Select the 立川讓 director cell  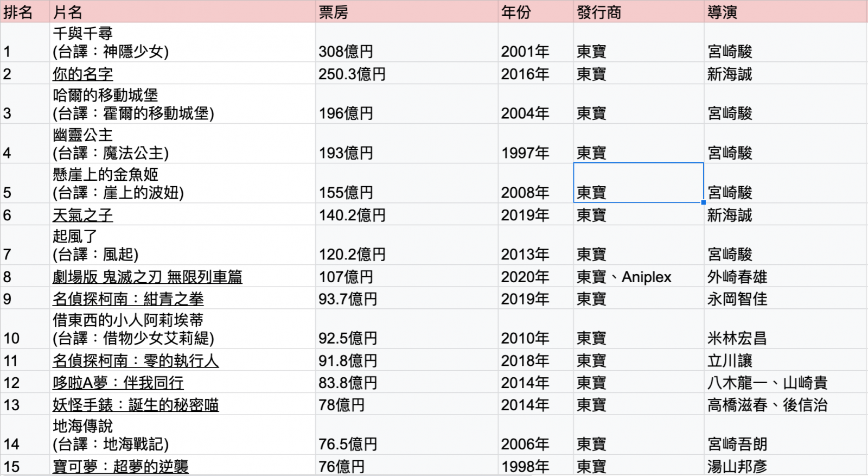coord(786,360)
